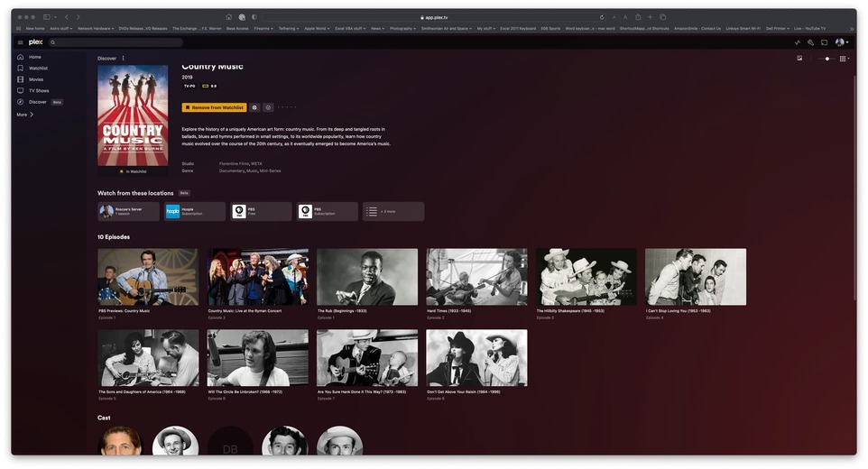Click the star rating dots
868x469 pixels.
point(287,107)
